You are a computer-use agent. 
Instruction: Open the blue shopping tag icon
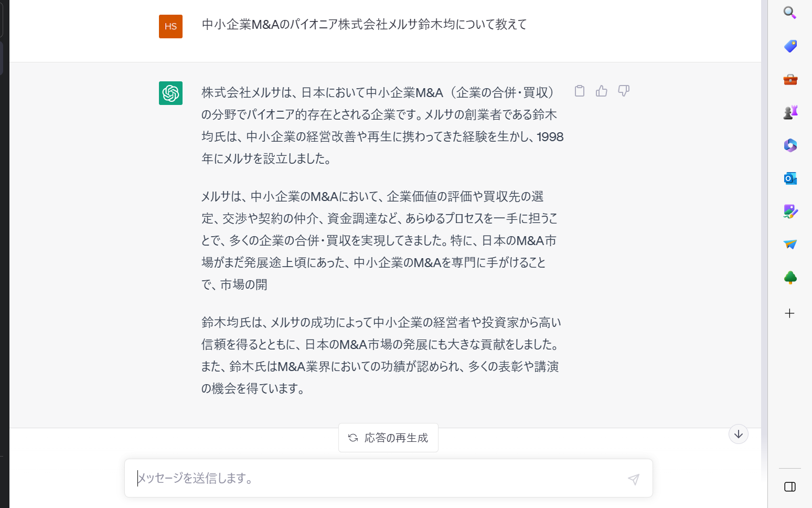790,46
